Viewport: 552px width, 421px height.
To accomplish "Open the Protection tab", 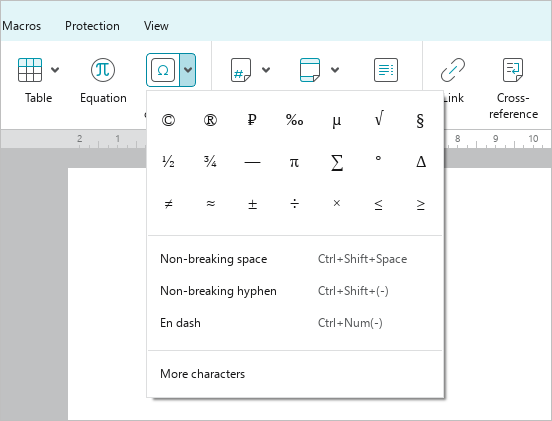I will pyautogui.click(x=92, y=26).
